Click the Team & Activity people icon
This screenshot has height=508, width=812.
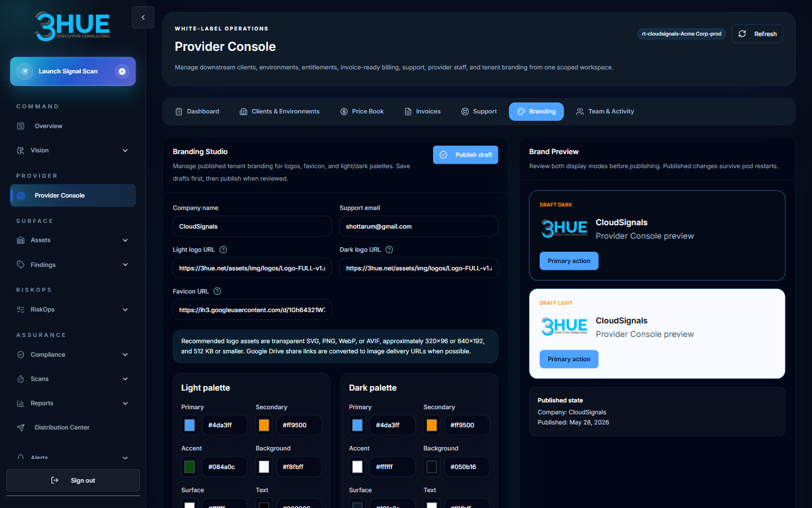point(580,112)
